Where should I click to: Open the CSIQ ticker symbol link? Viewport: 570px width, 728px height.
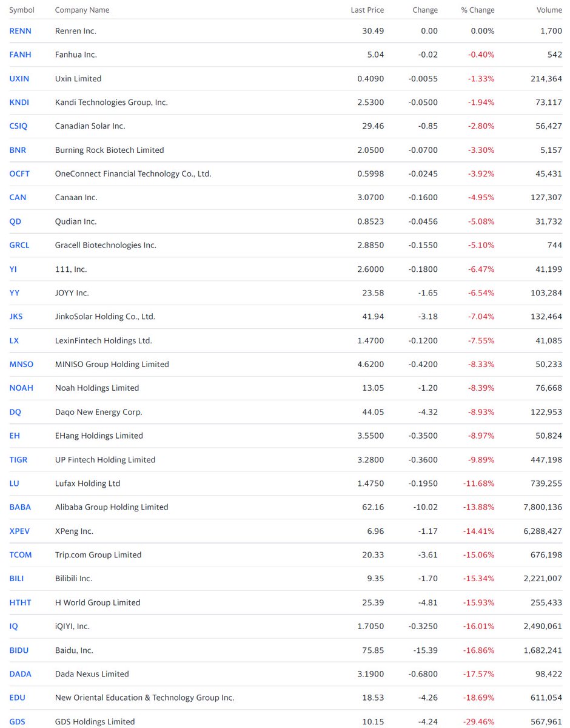click(x=18, y=126)
